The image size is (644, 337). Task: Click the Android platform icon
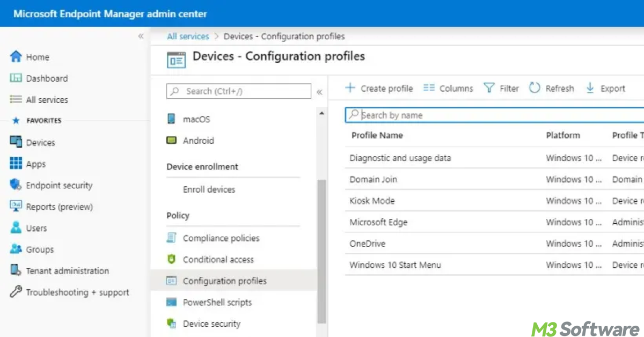[171, 141]
